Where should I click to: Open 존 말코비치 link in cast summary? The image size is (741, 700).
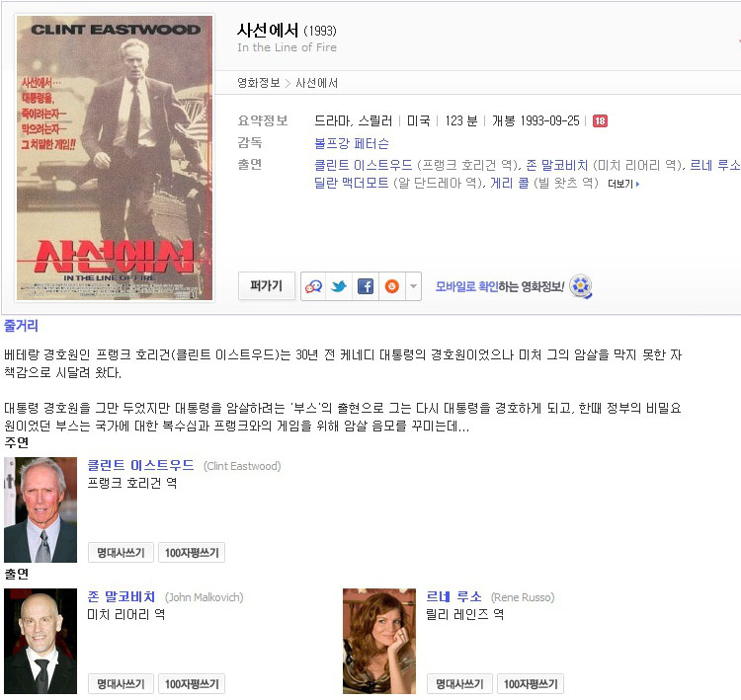pyautogui.click(x=556, y=165)
